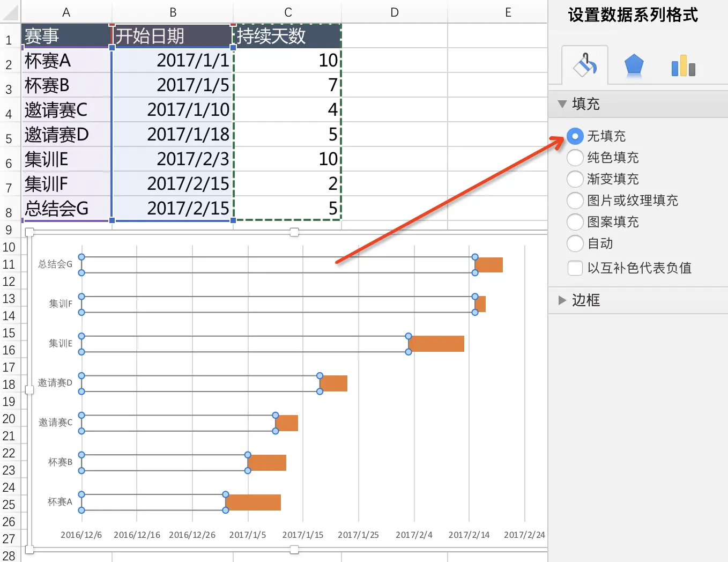Image resolution: width=728 pixels, height=562 pixels.
Task: Select the cell 集训F
Action: 66,184
